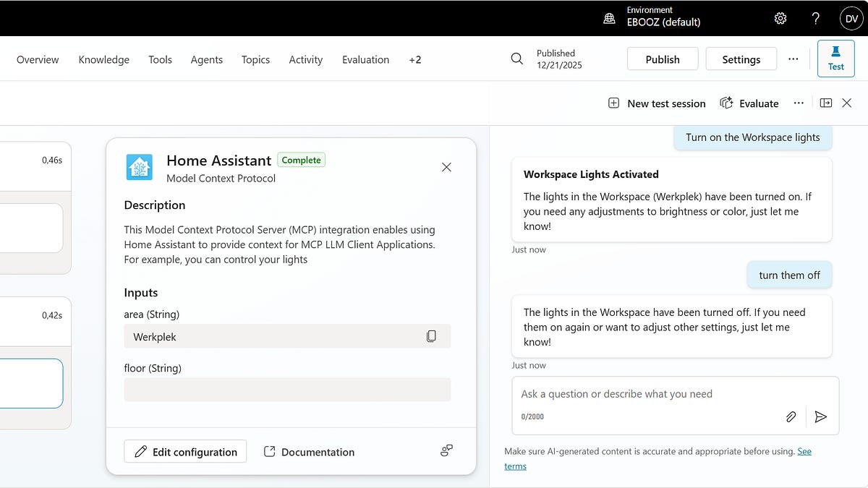
Task: Open the more options ellipsis beside Settings
Action: tap(793, 59)
